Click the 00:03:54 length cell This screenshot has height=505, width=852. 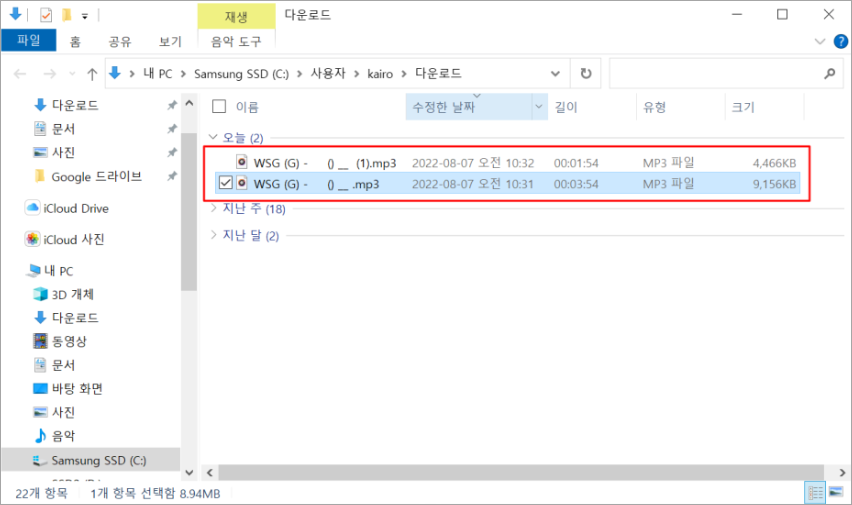coord(576,184)
